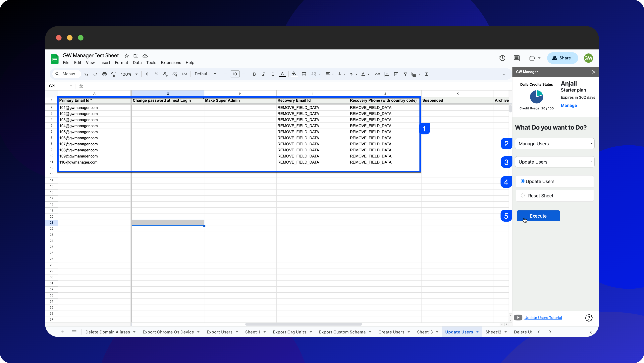644x363 pixels.
Task: Click the Update Users tab
Action: point(459,331)
